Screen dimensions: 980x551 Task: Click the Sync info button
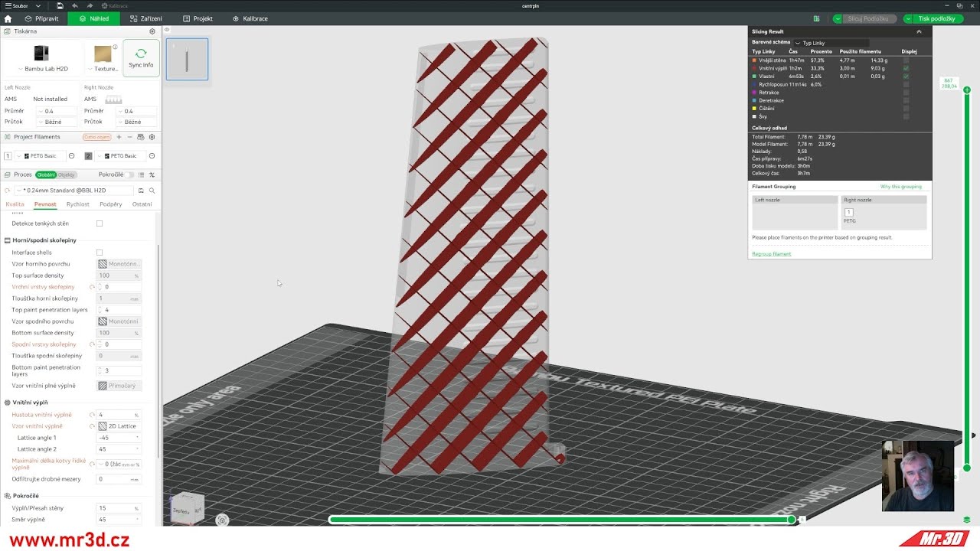pyautogui.click(x=141, y=58)
